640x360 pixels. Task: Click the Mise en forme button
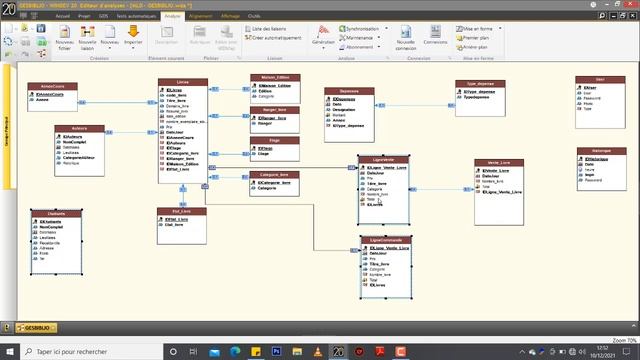point(474,29)
